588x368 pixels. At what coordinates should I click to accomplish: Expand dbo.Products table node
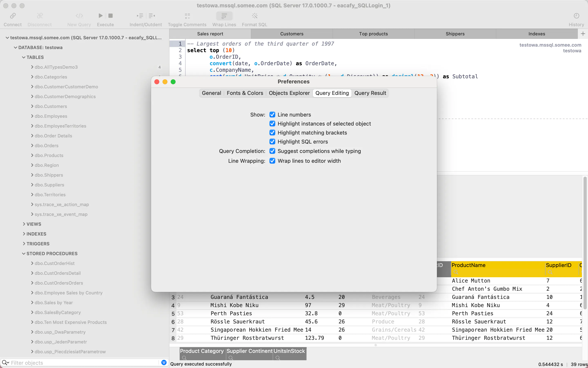click(x=32, y=155)
